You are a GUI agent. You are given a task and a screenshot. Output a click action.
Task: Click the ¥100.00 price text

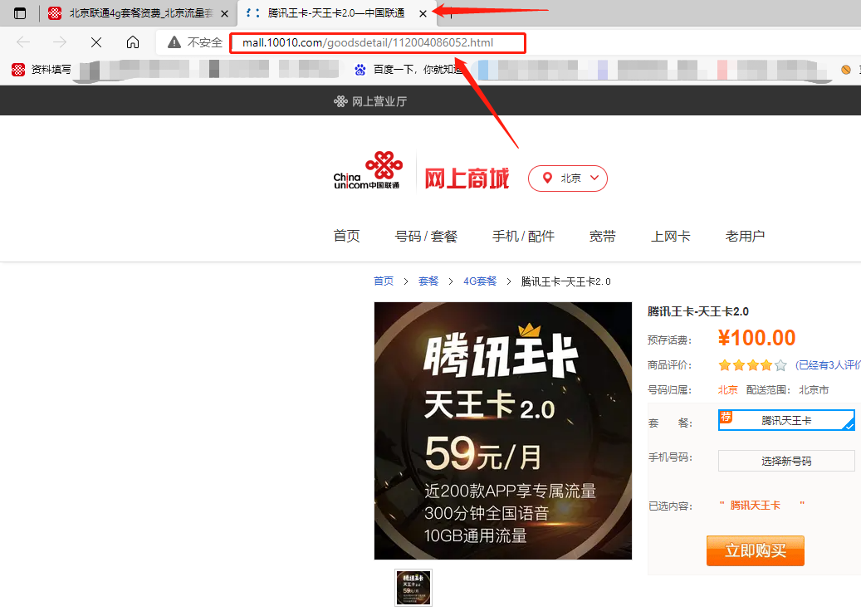tap(756, 338)
